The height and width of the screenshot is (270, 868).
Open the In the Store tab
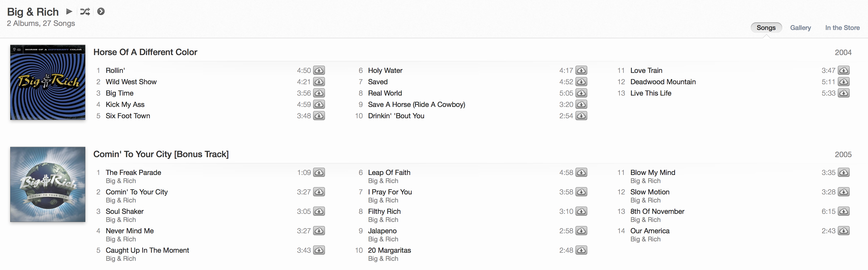pyautogui.click(x=842, y=28)
